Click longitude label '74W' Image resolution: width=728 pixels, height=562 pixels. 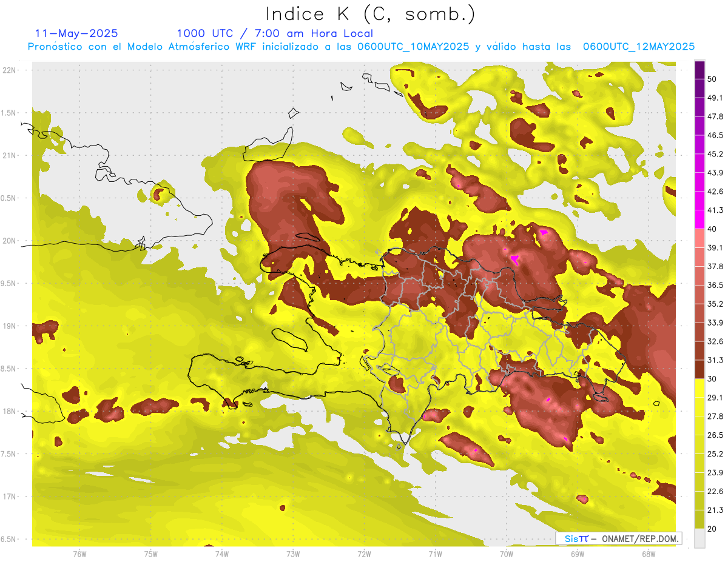[222, 554]
